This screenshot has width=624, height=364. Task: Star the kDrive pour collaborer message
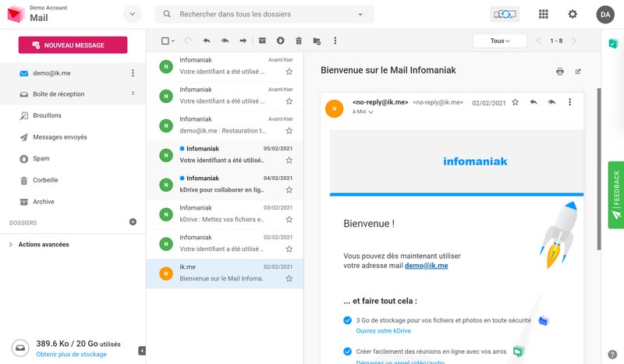point(289,189)
